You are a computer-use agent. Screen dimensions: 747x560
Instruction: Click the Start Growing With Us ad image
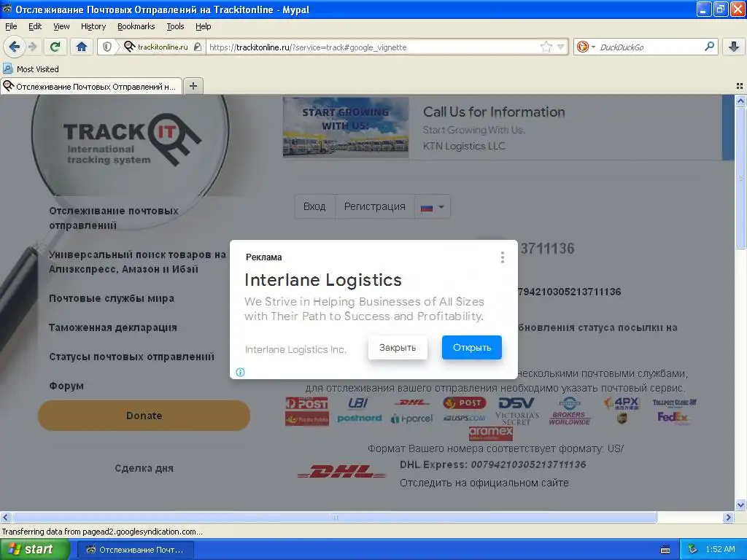(346, 127)
